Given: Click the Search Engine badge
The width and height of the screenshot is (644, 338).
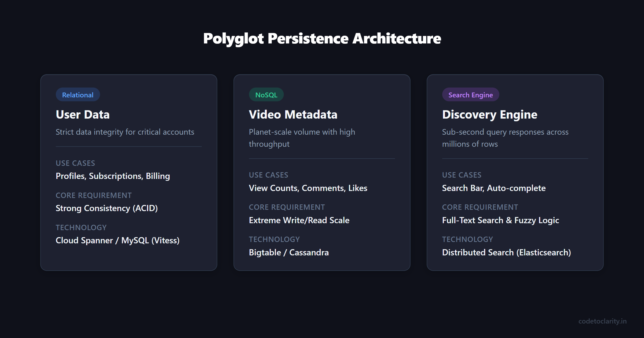Looking at the screenshot, I should tap(471, 95).
